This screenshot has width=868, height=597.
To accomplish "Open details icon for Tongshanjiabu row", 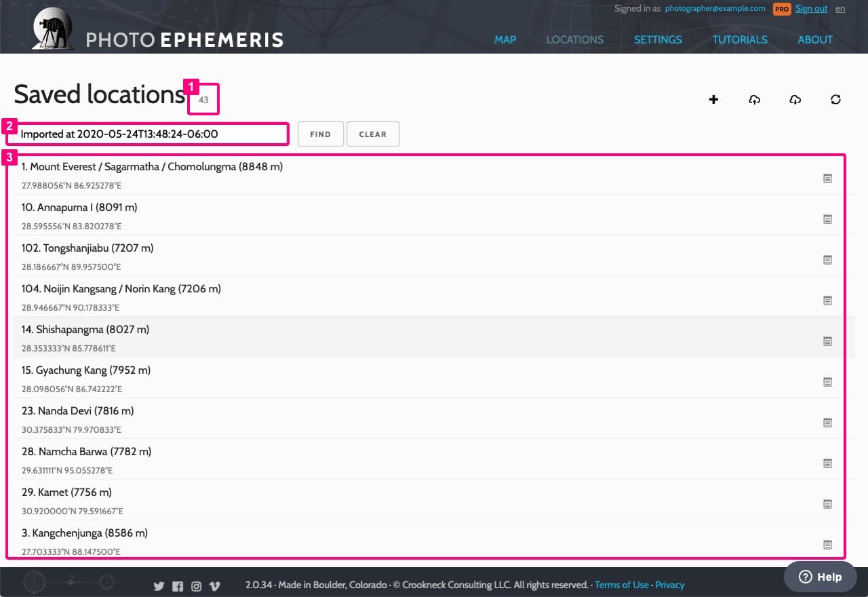I will (827, 260).
